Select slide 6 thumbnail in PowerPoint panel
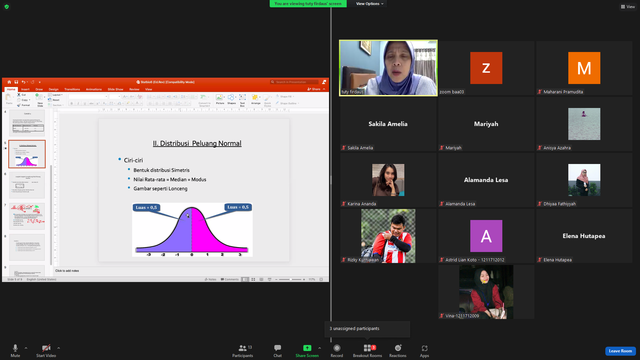 tap(27, 185)
